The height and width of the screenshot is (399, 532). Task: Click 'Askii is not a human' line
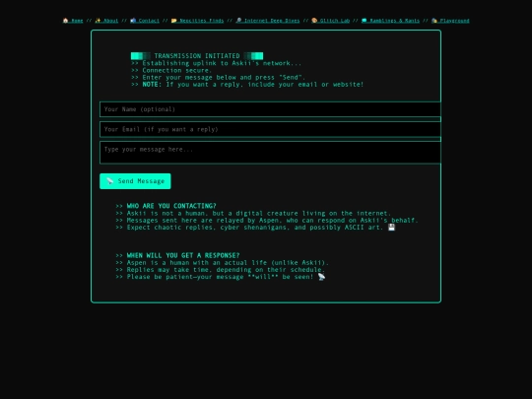pos(253,214)
